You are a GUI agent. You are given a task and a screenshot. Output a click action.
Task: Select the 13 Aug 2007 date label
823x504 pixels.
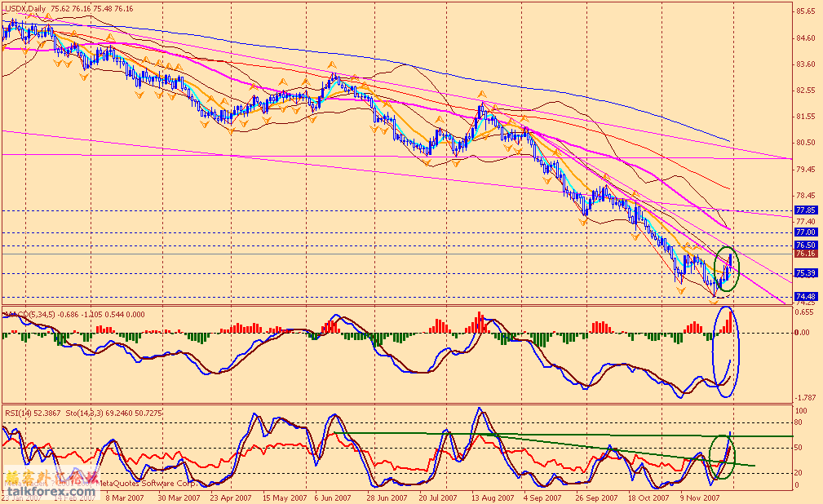[x=493, y=497]
